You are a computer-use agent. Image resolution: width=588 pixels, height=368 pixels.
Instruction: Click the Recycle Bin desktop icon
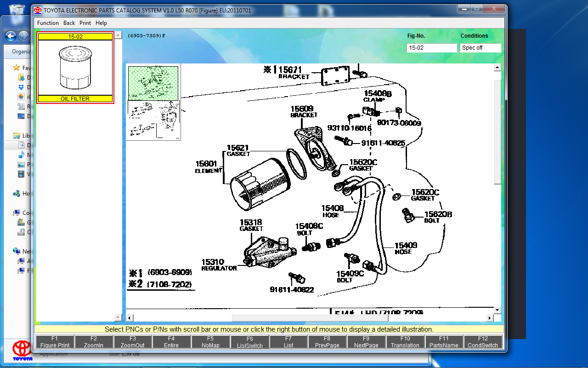click(17, 9)
